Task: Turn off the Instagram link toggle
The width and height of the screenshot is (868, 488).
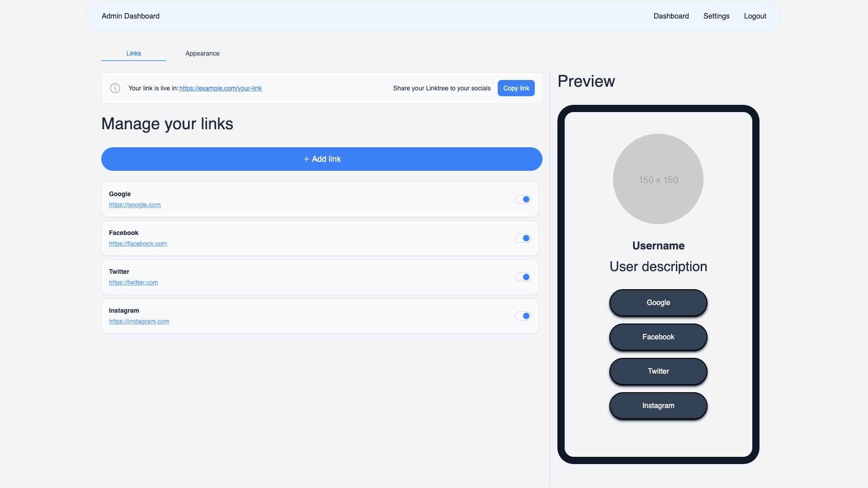Action: (x=523, y=316)
